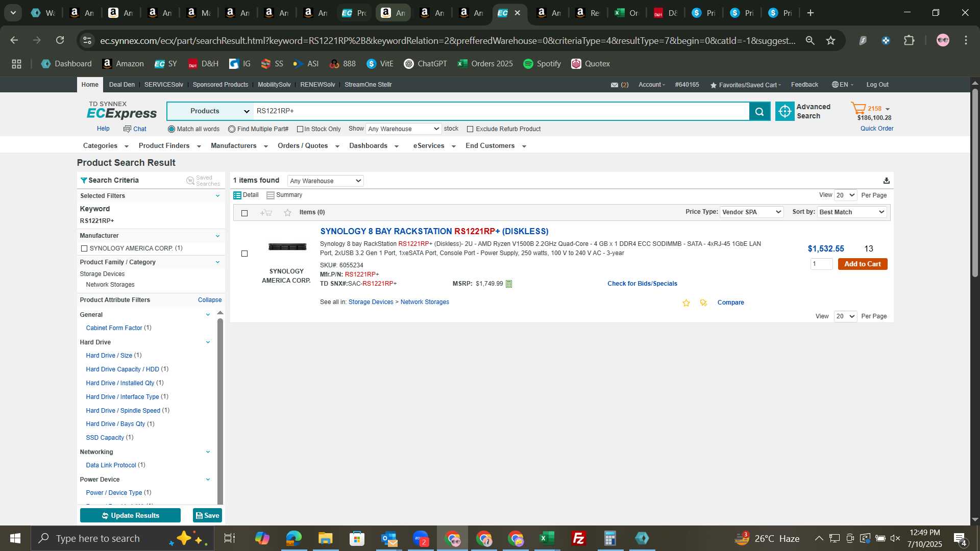Click Add to Cart button

[x=863, y=264]
